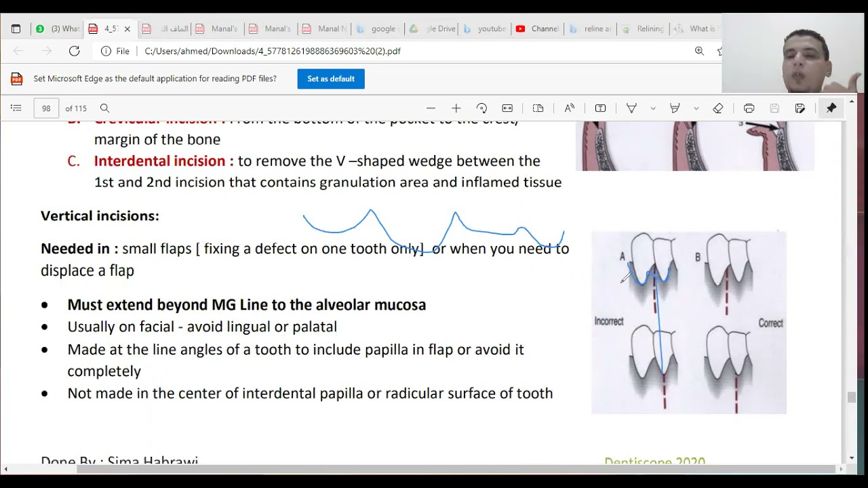The image size is (868, 488).
Task: Print the PDF document
Action: point(749,108)
